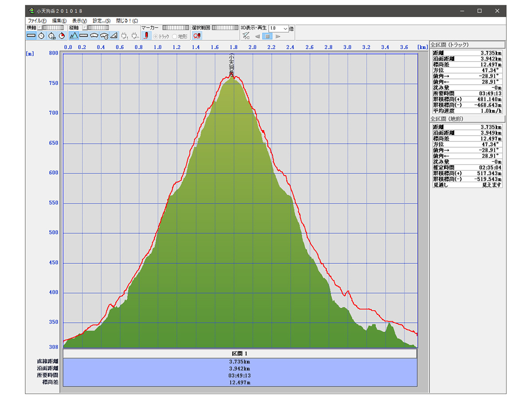Switch horizontal axis to plain clock icon
Viewport: 532px width, 399px height.
pos(41,36)
